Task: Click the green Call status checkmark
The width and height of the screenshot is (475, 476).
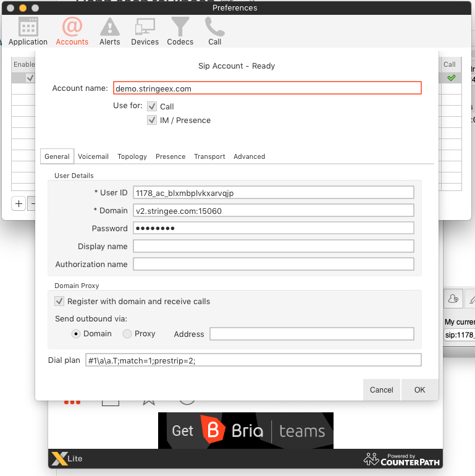Action: (x=452, y=78)
